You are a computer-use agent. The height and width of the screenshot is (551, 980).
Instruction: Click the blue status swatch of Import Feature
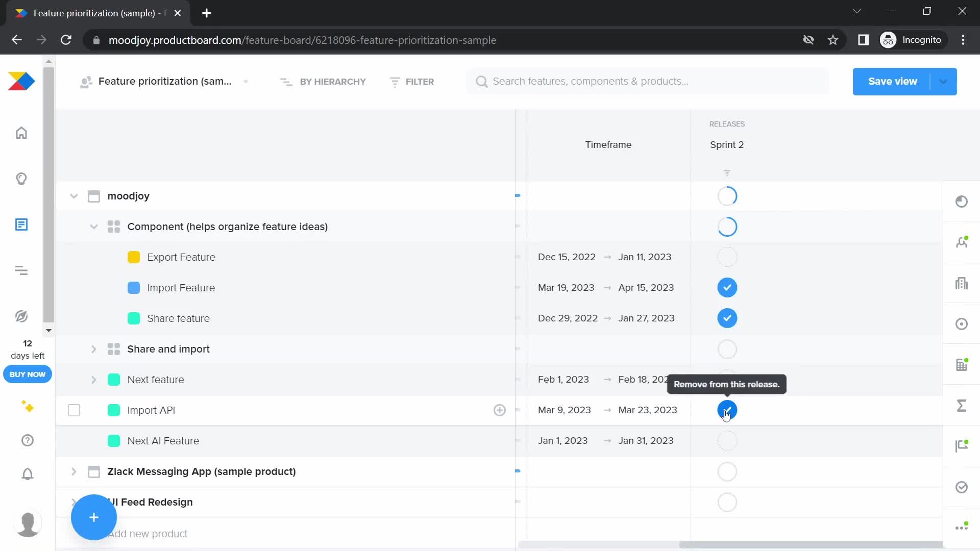(134, 288)
